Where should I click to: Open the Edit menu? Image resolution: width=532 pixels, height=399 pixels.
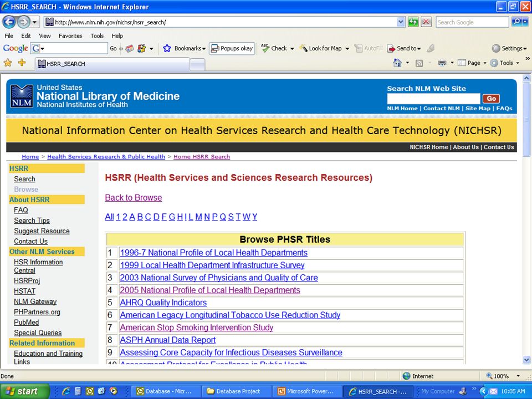26,35
